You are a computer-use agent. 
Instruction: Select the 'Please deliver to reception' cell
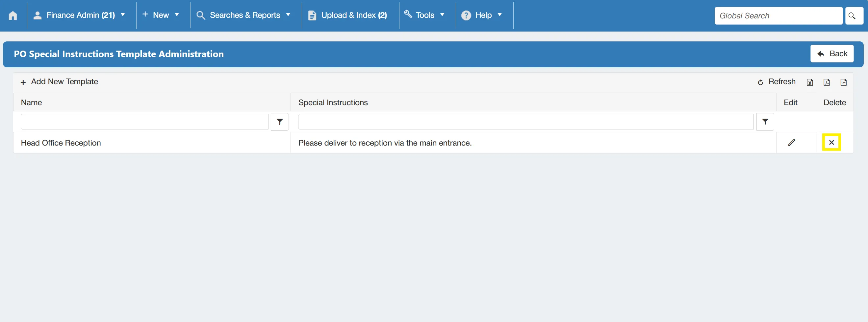click(x=533, y=143)
